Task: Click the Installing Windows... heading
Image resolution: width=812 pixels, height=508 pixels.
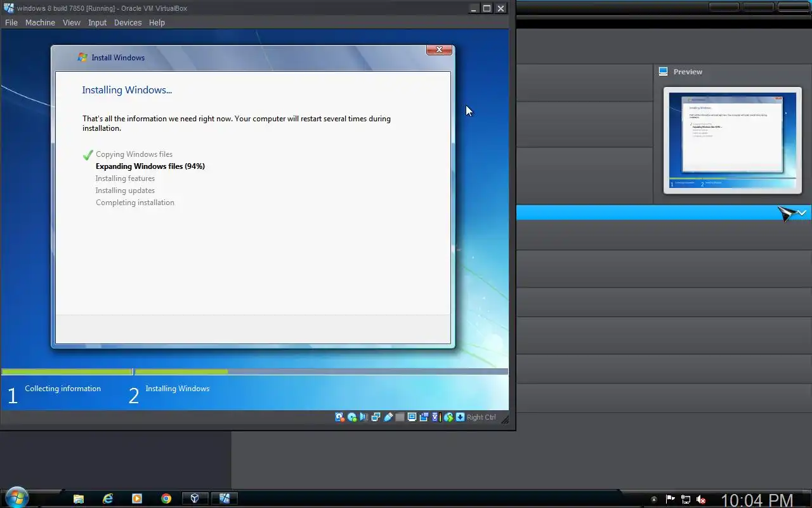Action: 127,90
